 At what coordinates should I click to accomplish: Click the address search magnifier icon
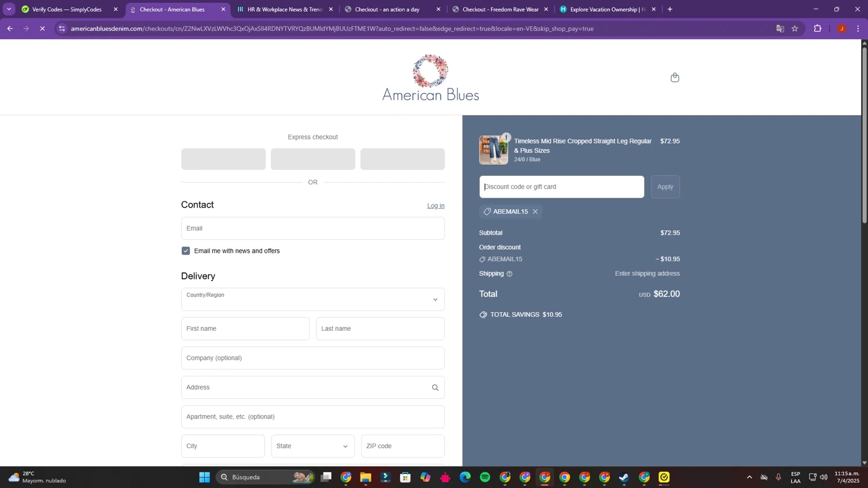pyautogui.click(x=435, y=387)
